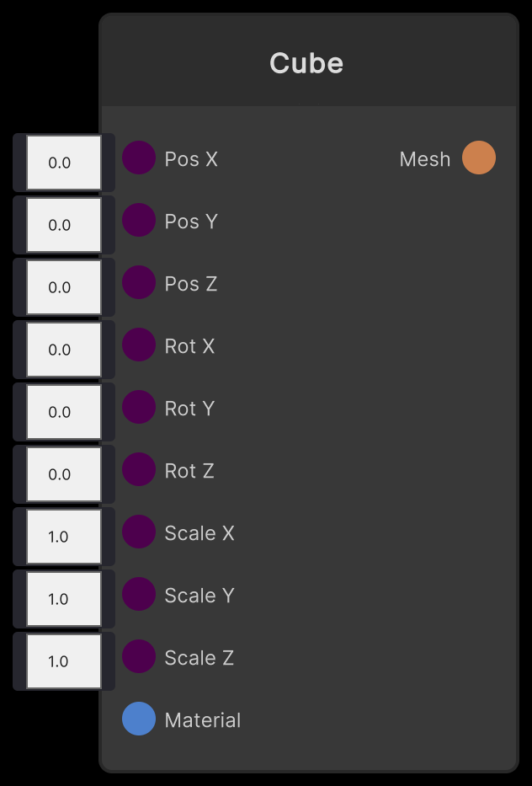The image size is (532, 786).
Task: Edit the Rot X value field
Action: coord(63,350)
